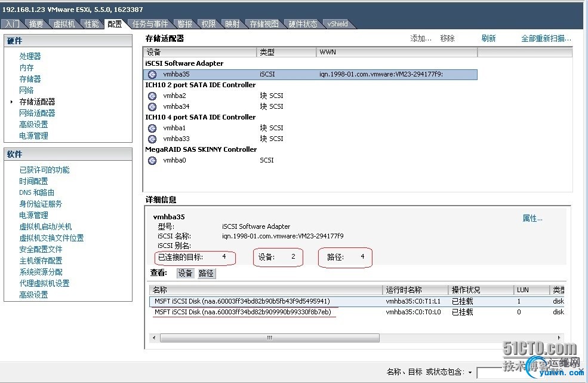Open 网络 under hardware

coord(27,90)
